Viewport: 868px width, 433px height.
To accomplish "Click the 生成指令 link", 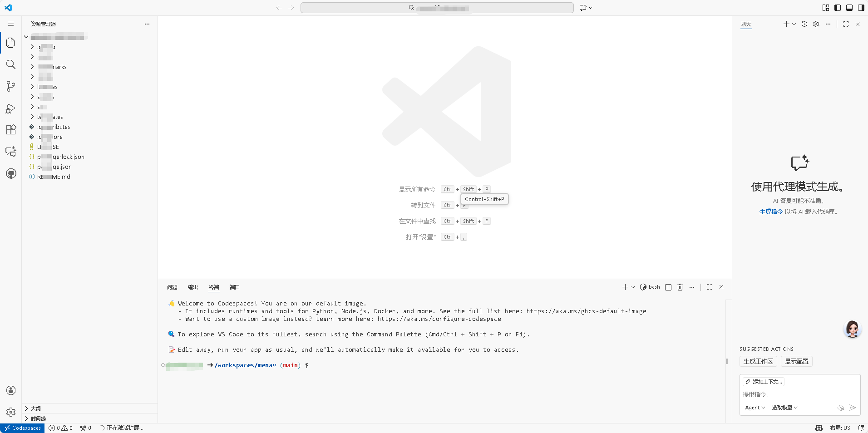I will click(771, 212).
